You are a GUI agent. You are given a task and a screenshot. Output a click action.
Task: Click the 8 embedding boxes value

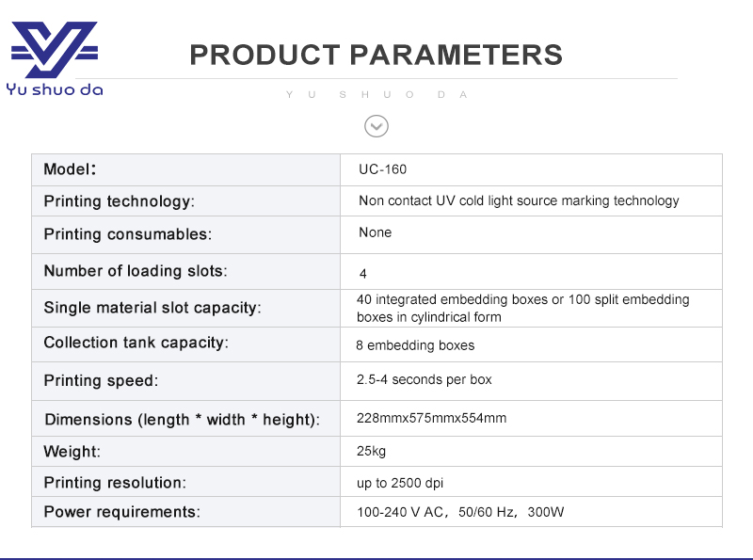coord(415,345)
